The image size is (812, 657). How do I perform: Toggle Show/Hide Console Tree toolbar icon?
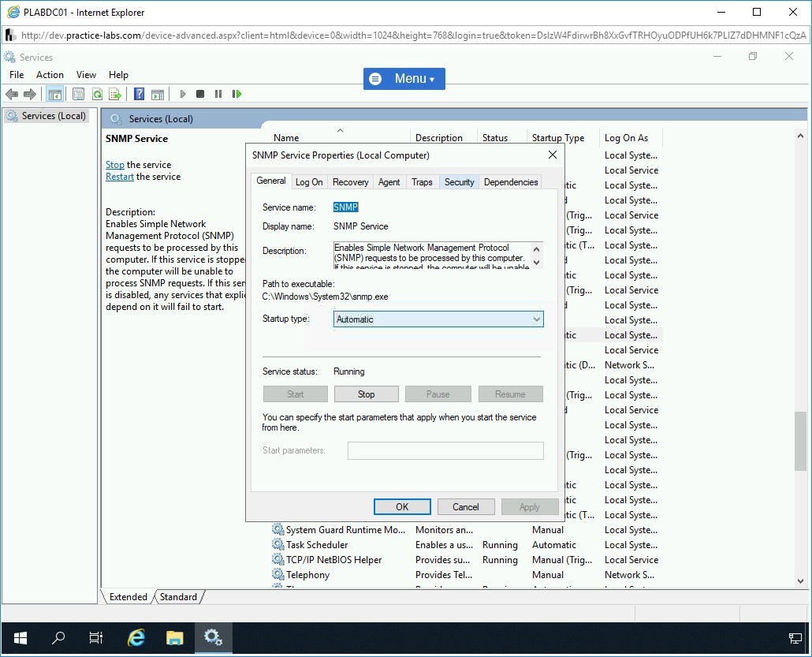pos(54,94)
